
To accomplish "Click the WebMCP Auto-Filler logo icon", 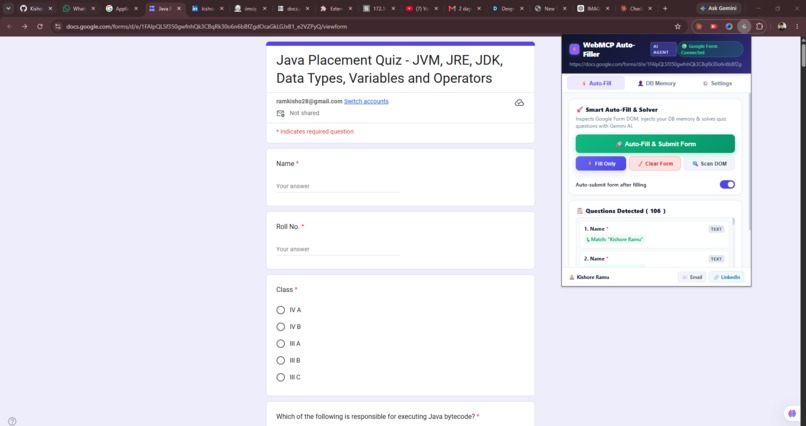I will (574, 49).
